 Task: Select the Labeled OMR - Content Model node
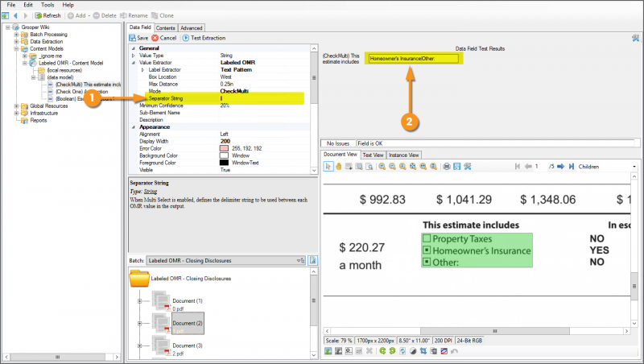[x=71, y=64]
